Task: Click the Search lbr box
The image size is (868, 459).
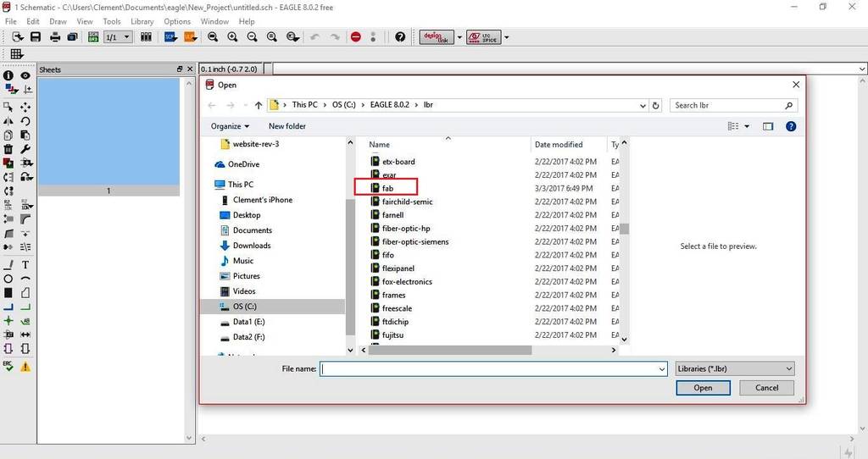Action: click(734, 105)
